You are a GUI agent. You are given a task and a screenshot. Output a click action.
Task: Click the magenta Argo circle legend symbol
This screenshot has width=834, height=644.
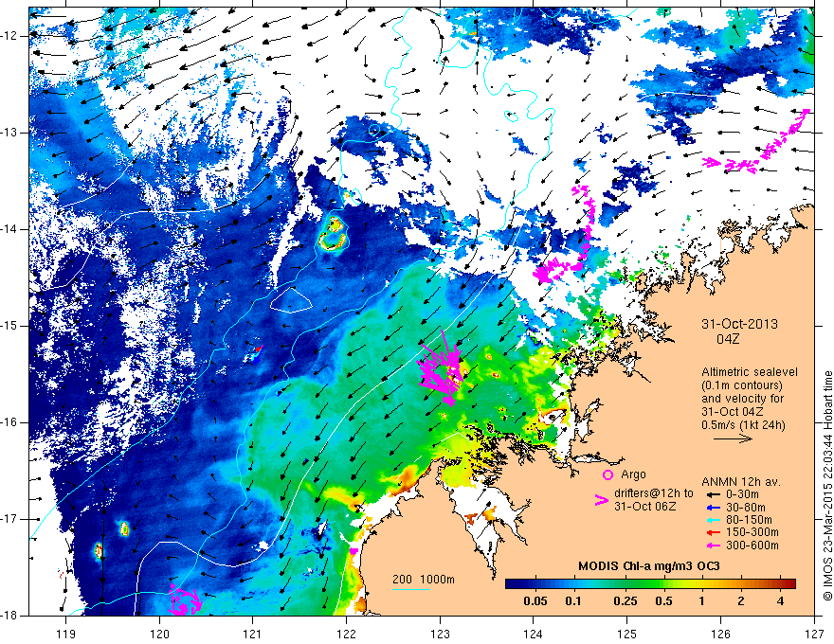pos(607,474)
